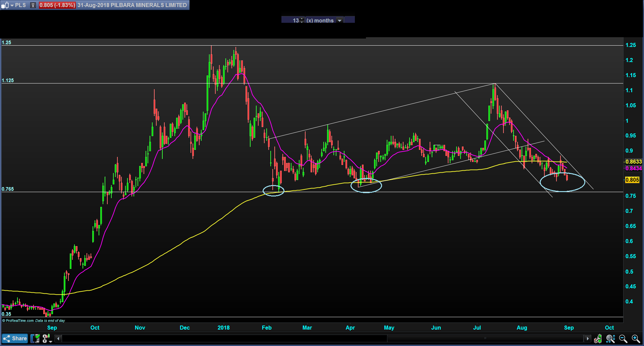Image resolution: width=644 pixels, height=346 pixels.
Task: Click the 2018 label on time axis
Action: (224, 328)
